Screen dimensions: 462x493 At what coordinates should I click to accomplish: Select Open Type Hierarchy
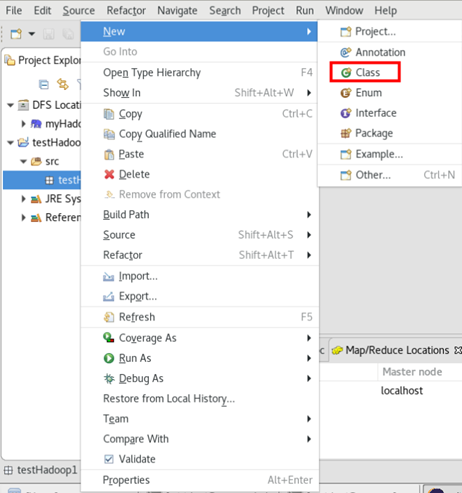(x=199, y=73)
